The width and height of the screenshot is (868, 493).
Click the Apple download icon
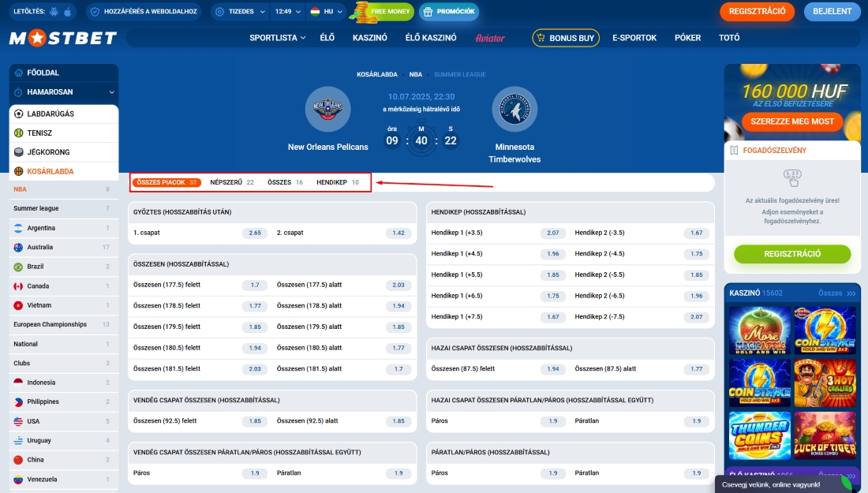tap(68, 12)
